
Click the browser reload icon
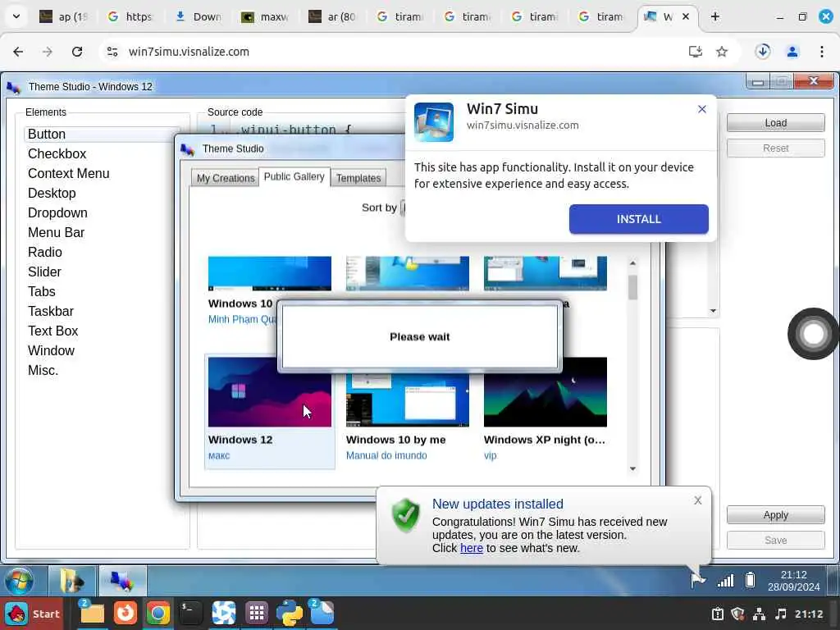coord(77,52)
